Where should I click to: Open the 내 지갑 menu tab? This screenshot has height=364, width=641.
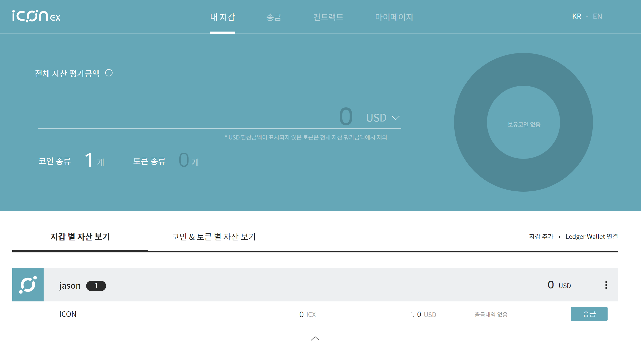pos(222,17)
